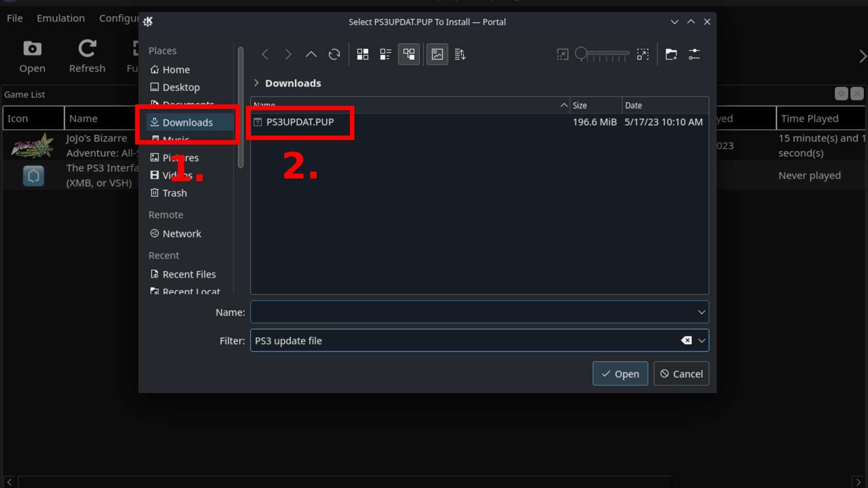868x488 pixels.
Task: Switch to tree view mode
Action: (409, 54)
